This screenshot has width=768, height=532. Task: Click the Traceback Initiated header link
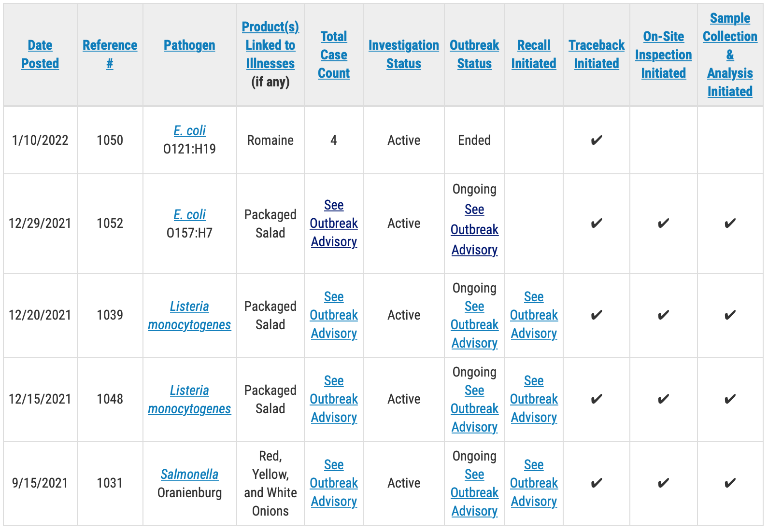click(597, 54)
